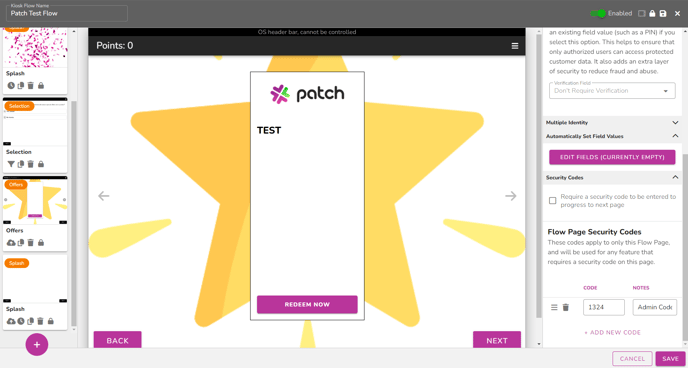Click the Flow Page Security Codes heading
This screenshot has width=688, height=368.
point(595,232)
